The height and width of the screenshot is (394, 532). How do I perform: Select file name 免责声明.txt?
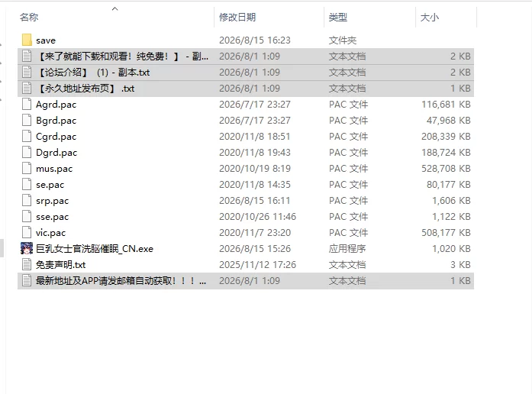tap(61, 265)
